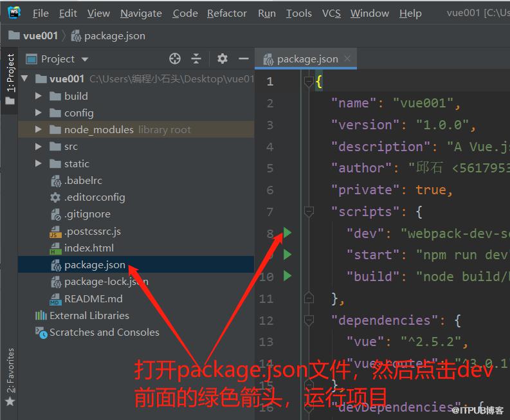
Task: Click package.json in the navigation breadcrumb
Action: (108, 36)
